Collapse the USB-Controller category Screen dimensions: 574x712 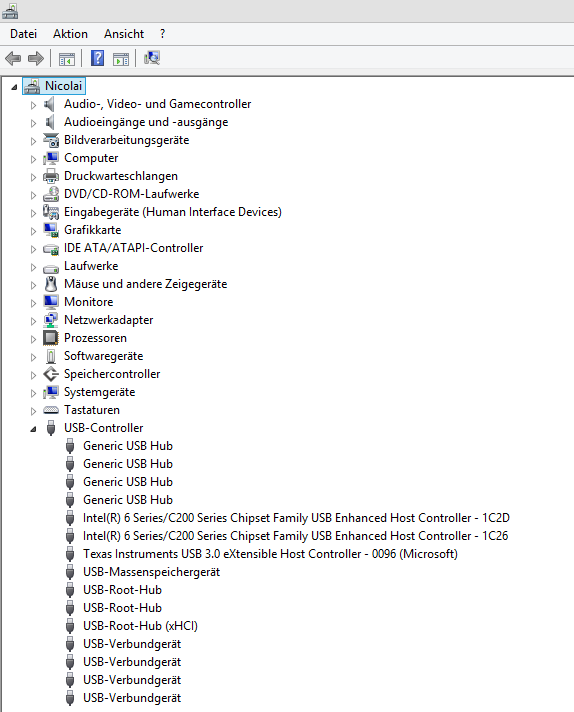click(x=33, y=429)
